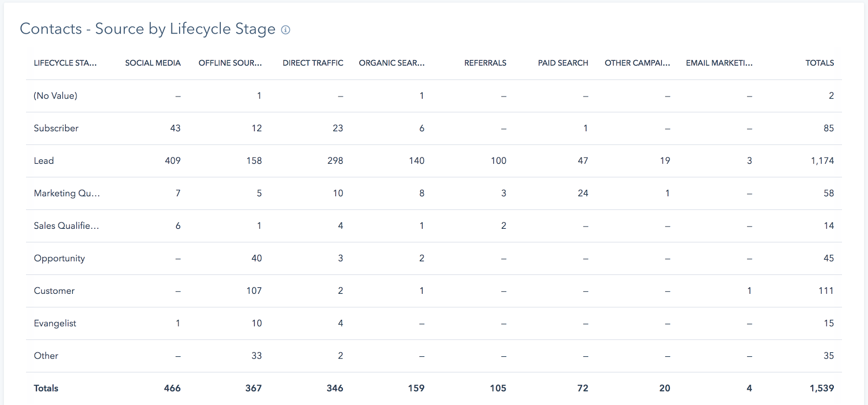
Task: Click the Evangelist row label
Action: click(x=55, y=323)
